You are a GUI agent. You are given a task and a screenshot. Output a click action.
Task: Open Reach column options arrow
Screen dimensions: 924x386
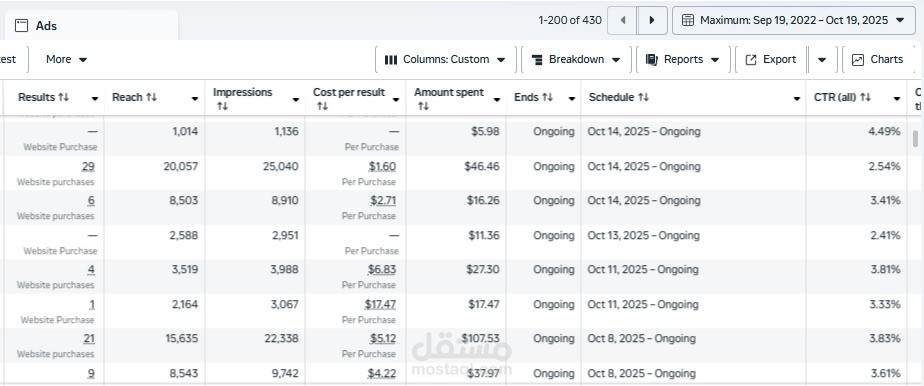[194, 98]
